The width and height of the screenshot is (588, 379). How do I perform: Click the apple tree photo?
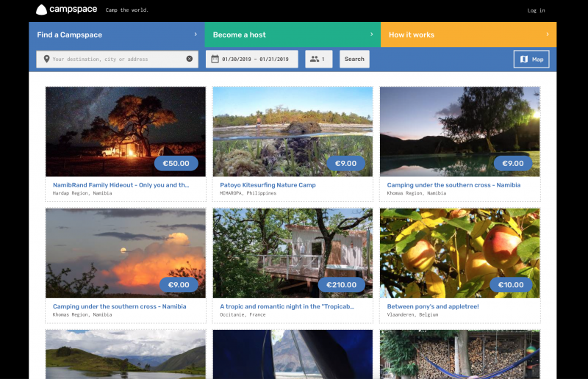coord(460,253)
